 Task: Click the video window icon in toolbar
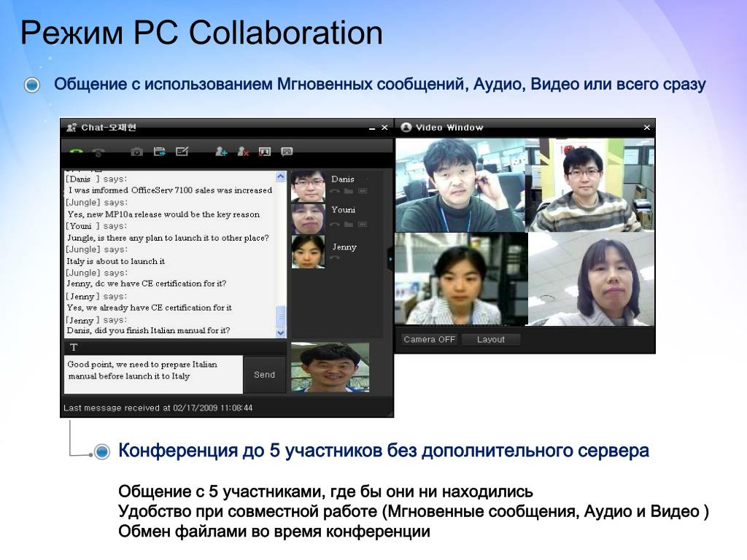265,152
